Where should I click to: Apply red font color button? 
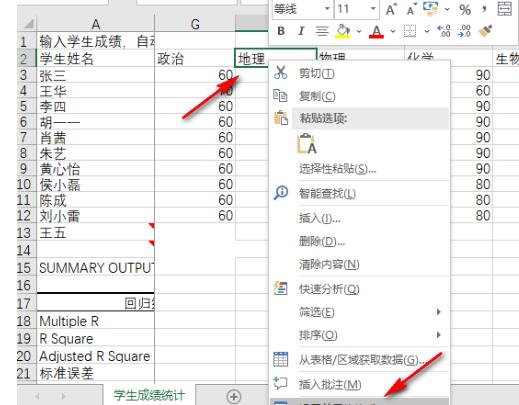click(376, 31)
